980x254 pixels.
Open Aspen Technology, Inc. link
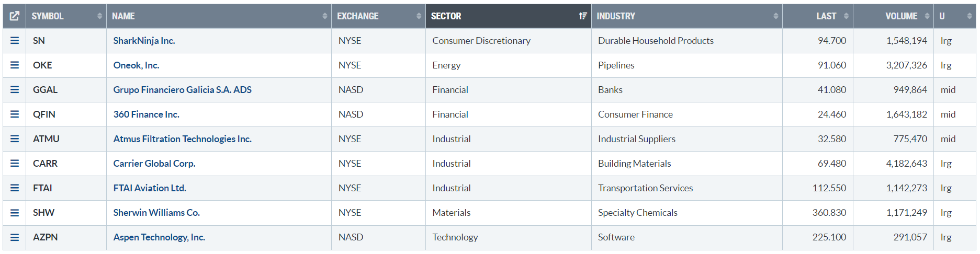159,237
